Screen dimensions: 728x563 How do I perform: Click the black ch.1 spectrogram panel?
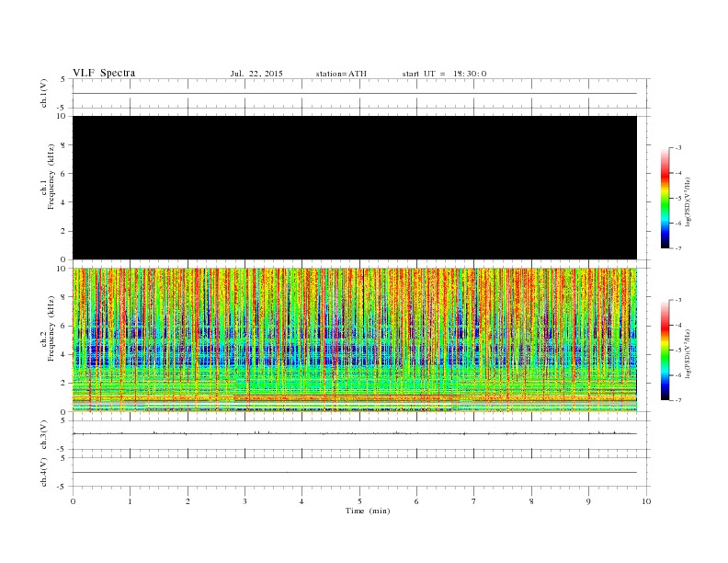pyautogui.click(x=355, y=188)
